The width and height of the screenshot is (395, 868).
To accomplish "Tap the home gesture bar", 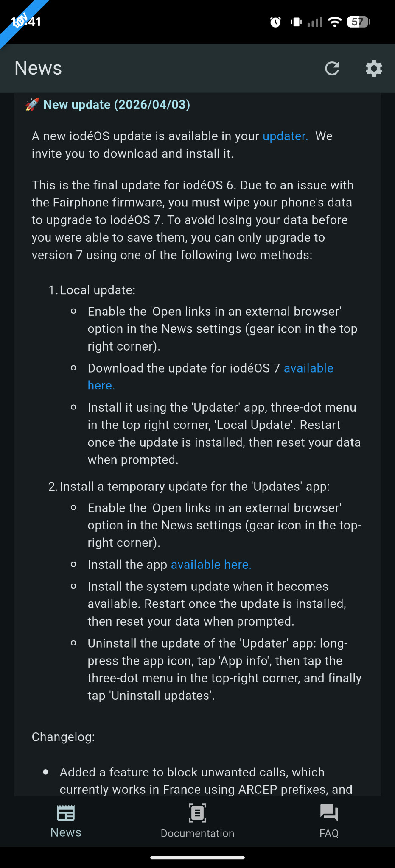I will [197, 857].
